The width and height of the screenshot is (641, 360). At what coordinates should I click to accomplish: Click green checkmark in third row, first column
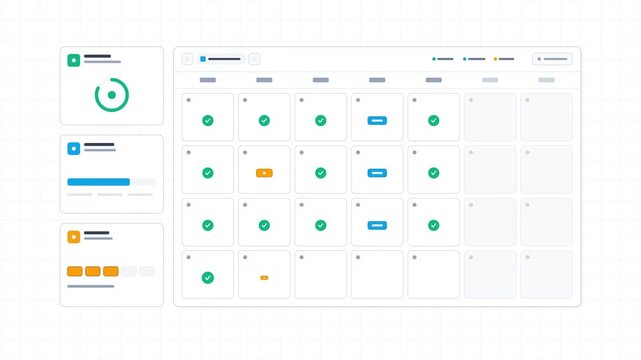[x=208, y=225]
